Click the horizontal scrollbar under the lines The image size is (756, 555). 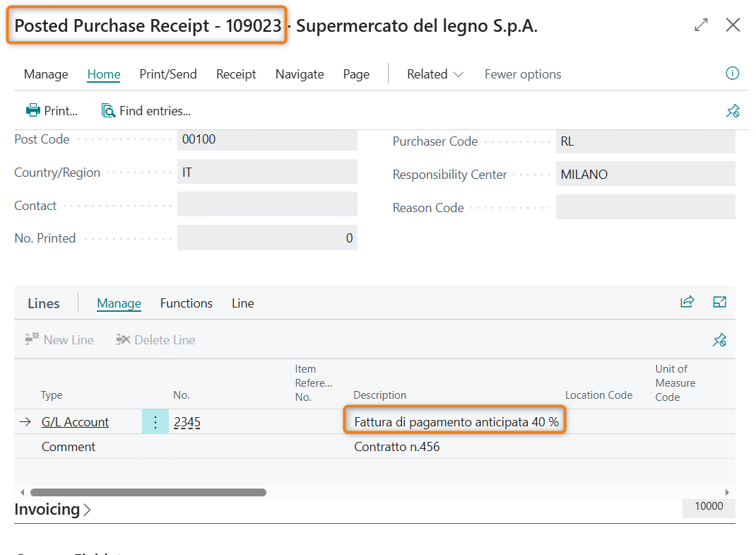pos(148,492)
